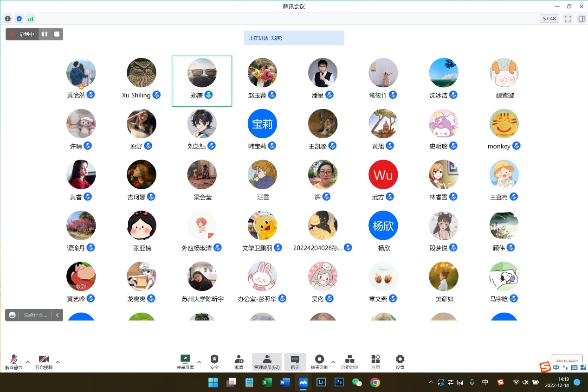Screen dimensions: 588x392
Task: Expand share options arrow beside 共享屏幕
Action: click(199, 362)
